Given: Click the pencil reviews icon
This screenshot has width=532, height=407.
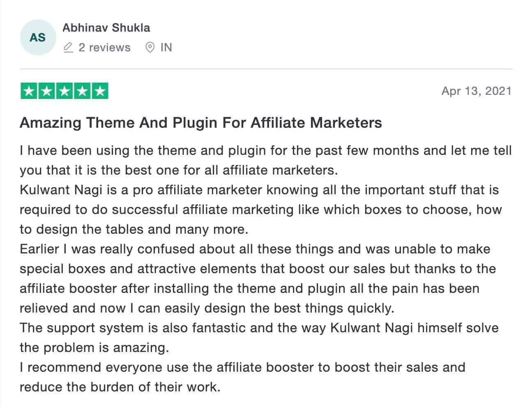Looking at the screenshot, I should [68, 48].
